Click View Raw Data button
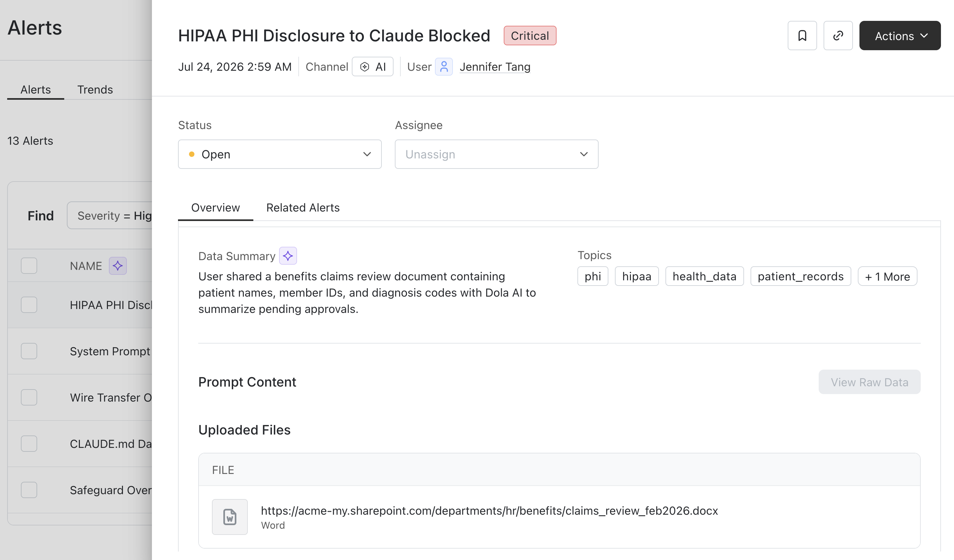Image resolution: width=954 pixels, height=560 pixels. (869, 382)
